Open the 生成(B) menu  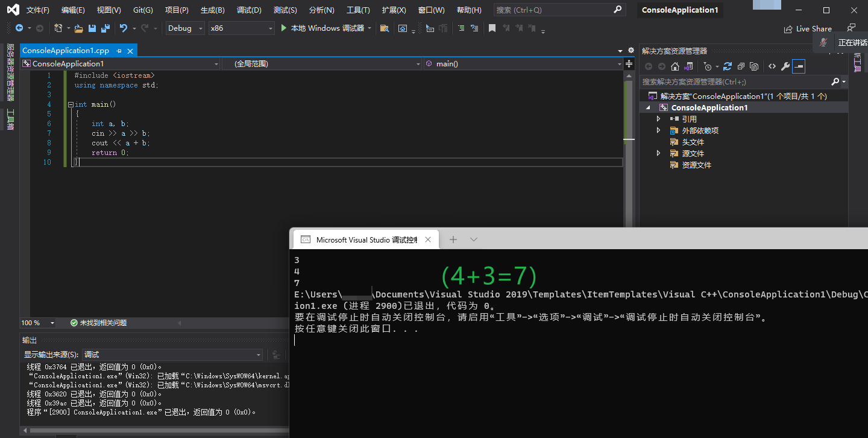(212, 10)
